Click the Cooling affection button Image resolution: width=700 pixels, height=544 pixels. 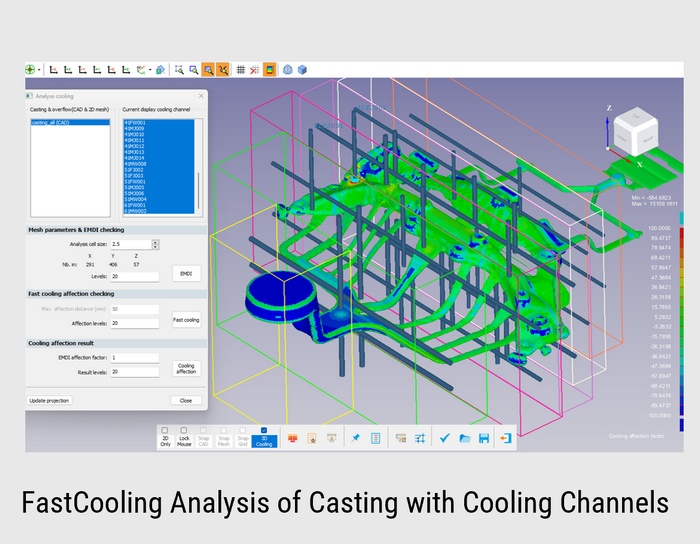pyautogui.click(x=186, y=369)
